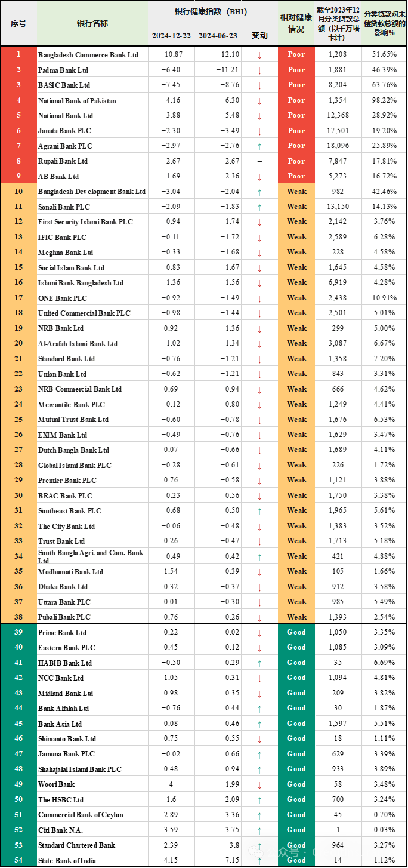Click the up arrow in Southeast Bank PLC row

tap(260, 511)
